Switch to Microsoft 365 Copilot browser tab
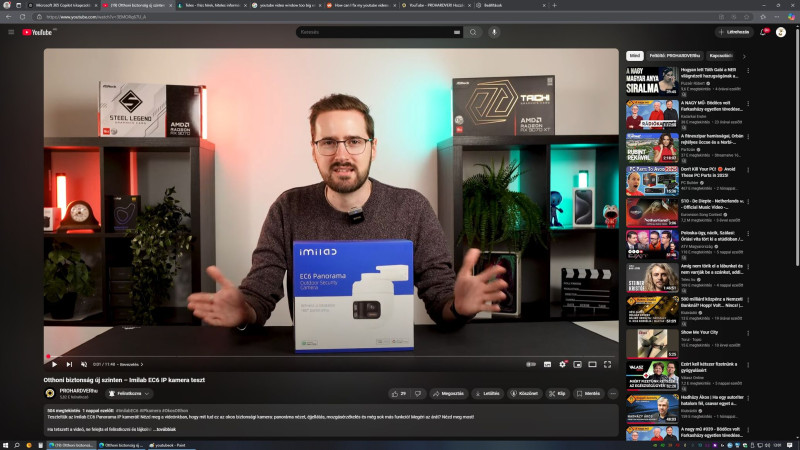 [x=61, y=5]
